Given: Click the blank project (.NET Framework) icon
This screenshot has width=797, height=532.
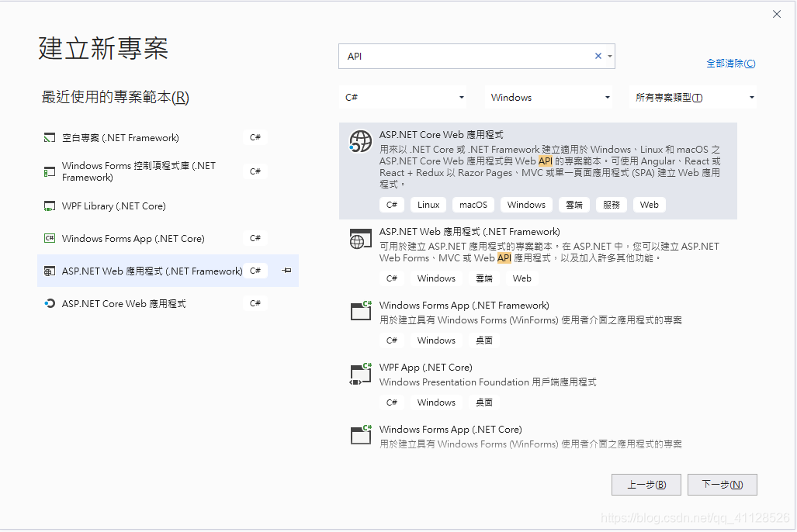Looking at the screenshot, I should click(50, 138).
